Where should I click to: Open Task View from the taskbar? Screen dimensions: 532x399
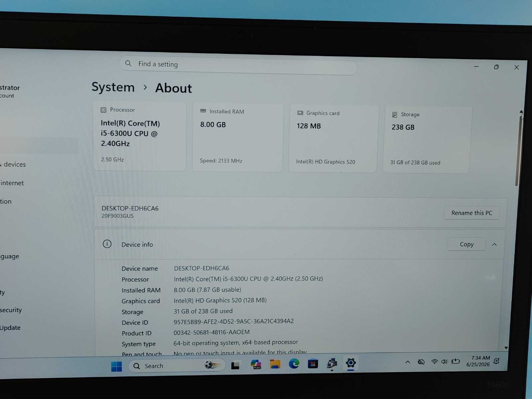(236, 365)
